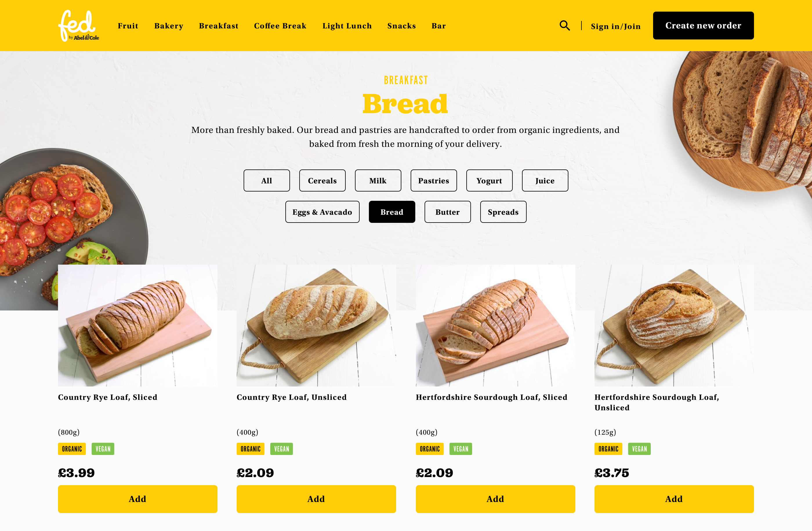Click Sign in/Join link
Image resolution: width=812 pixels, height=531 pixels.
[x=615, y=26]
